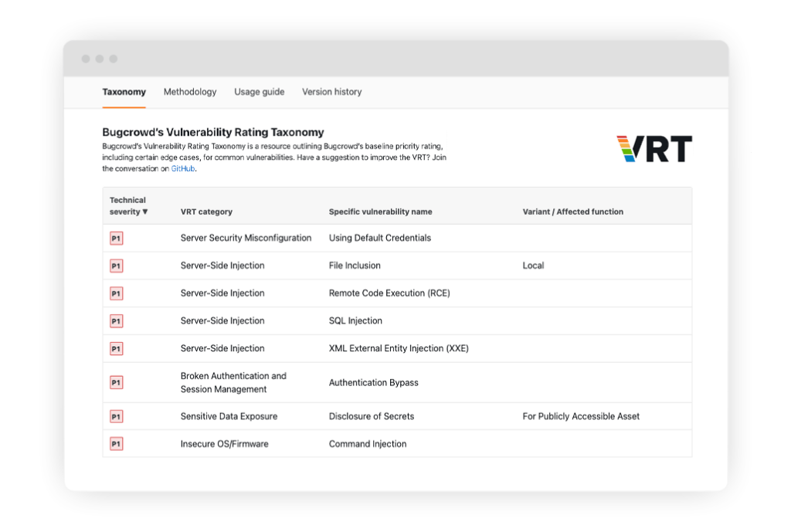Click the VRT rainbow logo
Image resolution: width=791 pixels, height=532 pixels.
click(x=654, y=149)
